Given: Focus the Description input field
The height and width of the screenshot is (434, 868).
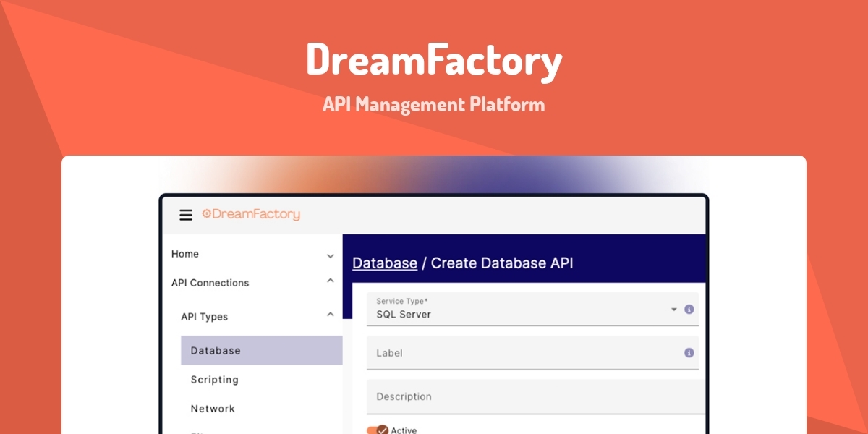Looking at the screenshot, I should (535, 397).
